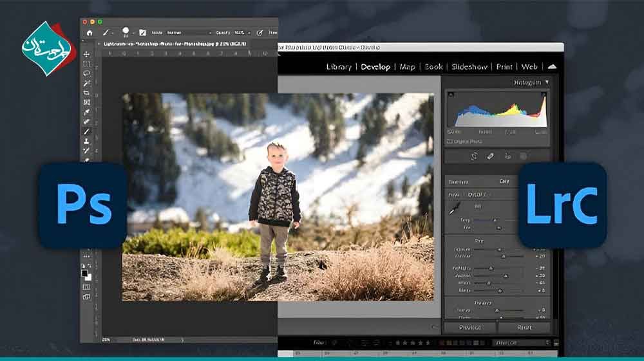Filter filmstrip by fifth rating star
644x361 pixels.
[x=428, y=342]
